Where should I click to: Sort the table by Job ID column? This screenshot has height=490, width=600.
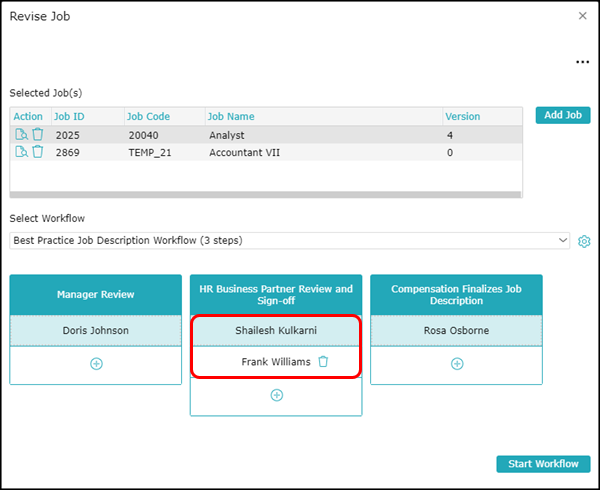(x=69, y=116)
